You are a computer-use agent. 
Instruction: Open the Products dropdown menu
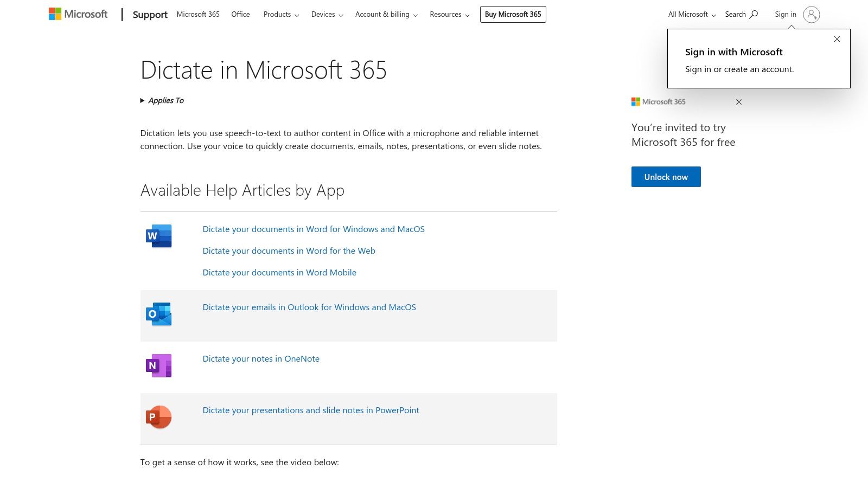click(x=281, y=15)
